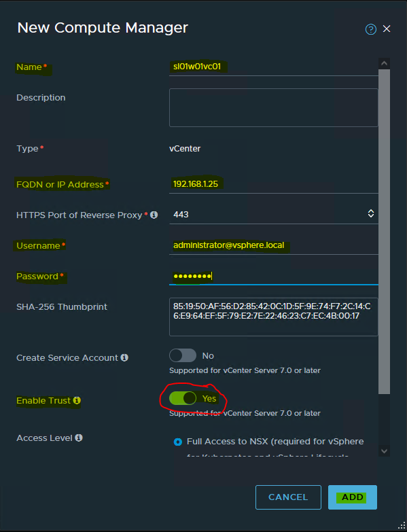The width and height of the screenshot is (407, 532).
Task: Click the Create Service Account label
Action: (x=67, y=357)
